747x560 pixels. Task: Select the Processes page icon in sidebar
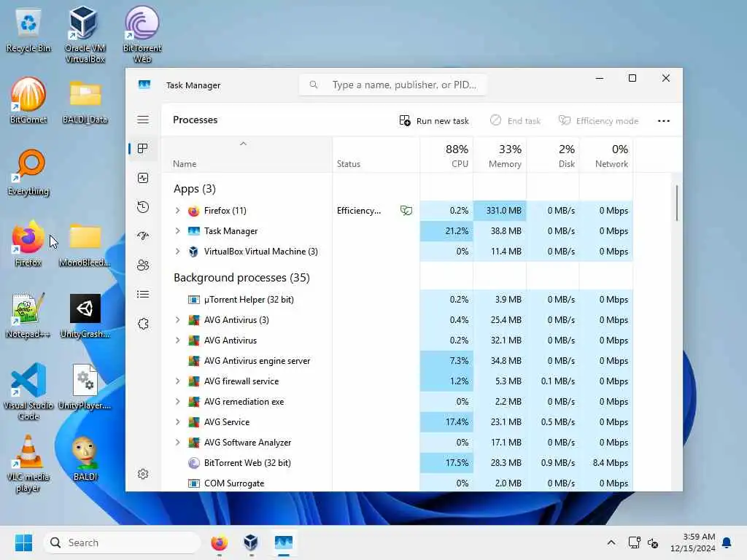(143, 149)
